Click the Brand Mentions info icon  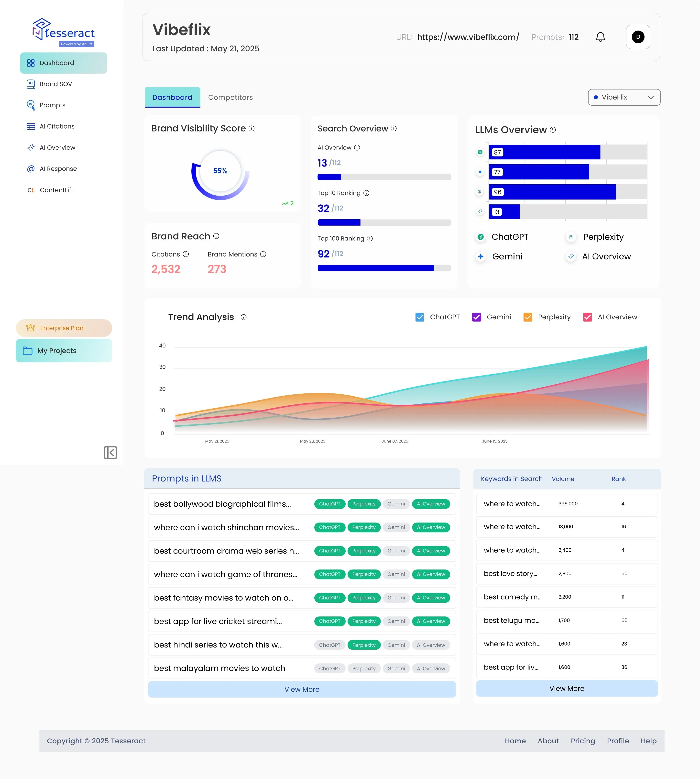263,254
